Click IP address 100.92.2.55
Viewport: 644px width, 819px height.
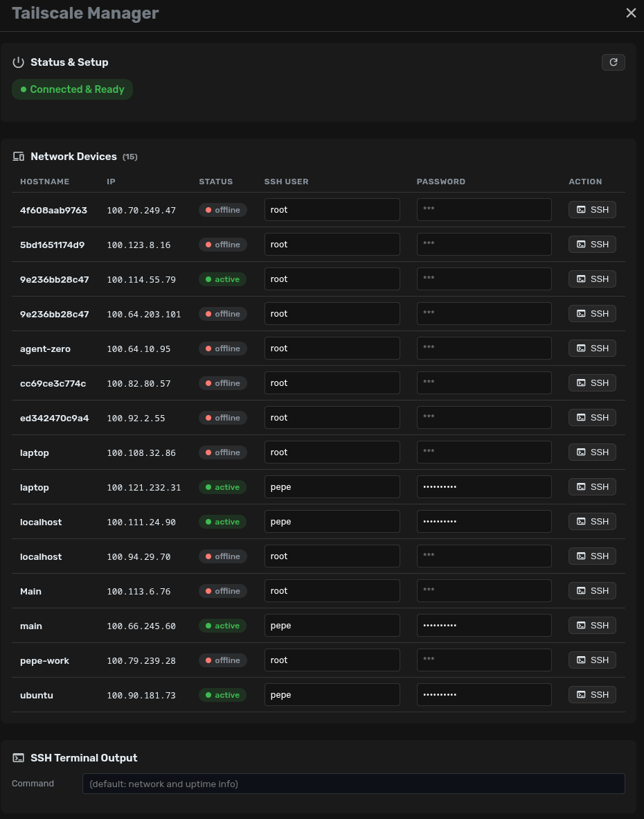pyautogui.click(x=136, y=419)
